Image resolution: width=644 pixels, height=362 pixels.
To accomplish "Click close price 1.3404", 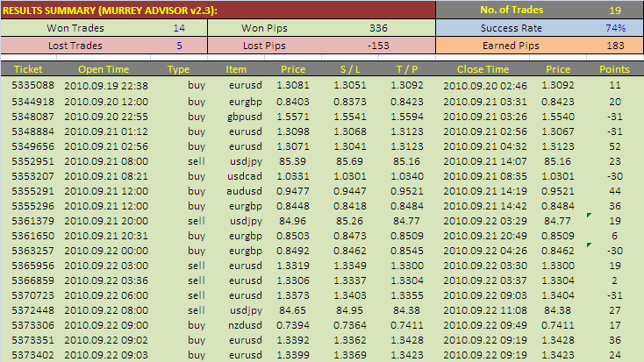I will 558,295.
